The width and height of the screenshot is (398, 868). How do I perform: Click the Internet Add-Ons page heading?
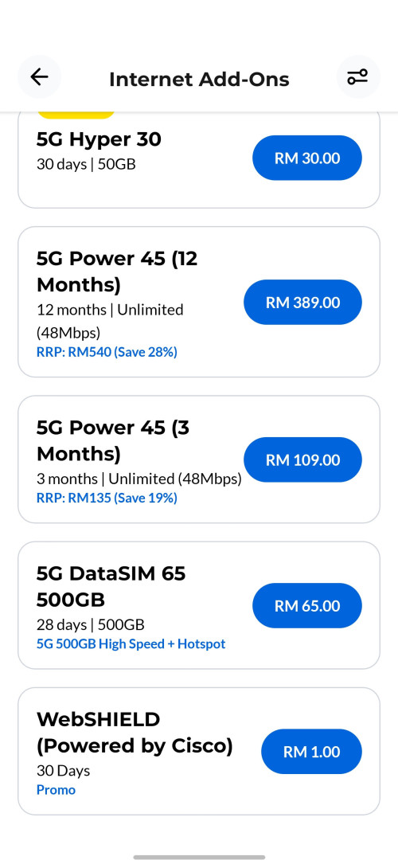pos(199,79)
